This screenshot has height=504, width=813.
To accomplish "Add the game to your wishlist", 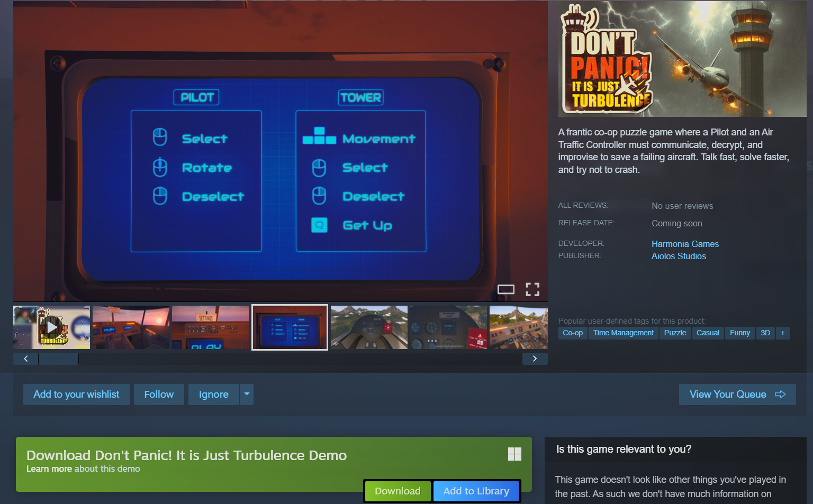I will pos(76,395).
